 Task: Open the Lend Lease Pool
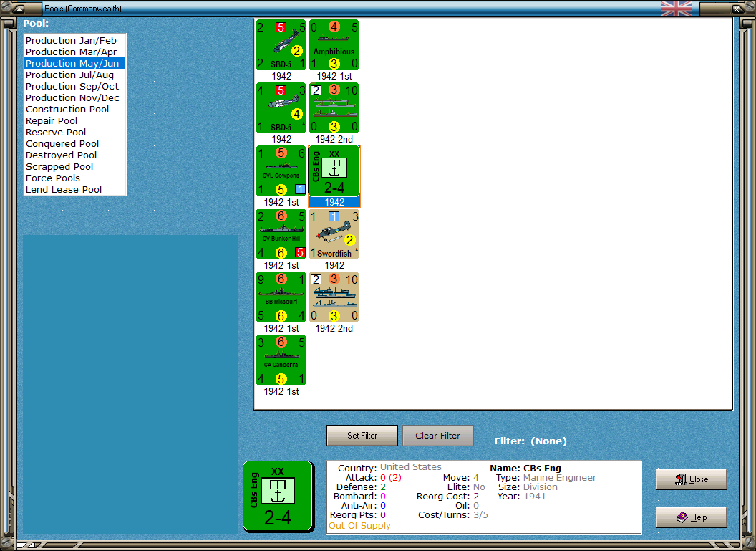coord(74,190)
